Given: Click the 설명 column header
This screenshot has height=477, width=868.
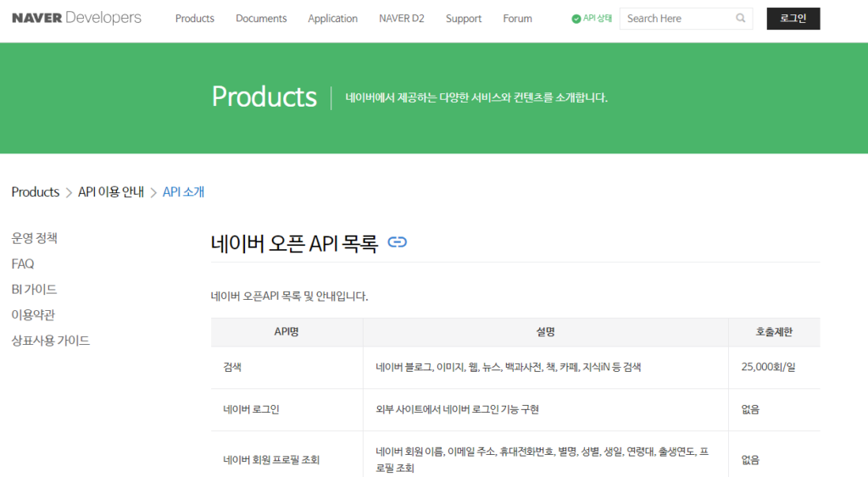Looking at the screenshot, I should coord(546,332).
